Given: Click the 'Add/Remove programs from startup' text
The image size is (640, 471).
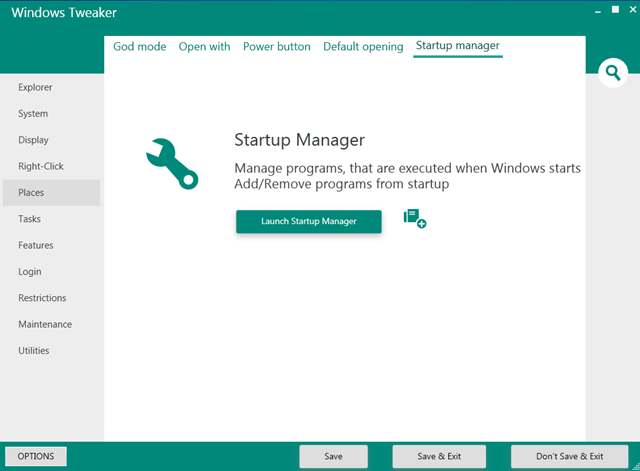Looking at the screenshot, I should click(342, 184).
